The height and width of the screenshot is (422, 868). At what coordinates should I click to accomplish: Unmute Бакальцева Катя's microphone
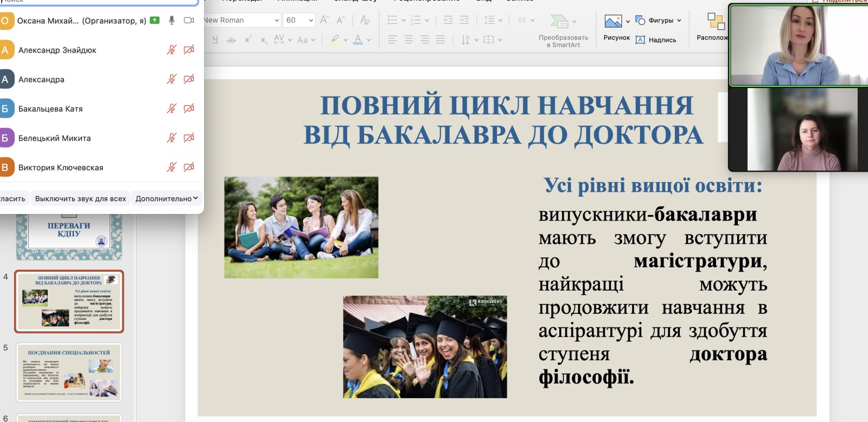[x=171, y=109]
